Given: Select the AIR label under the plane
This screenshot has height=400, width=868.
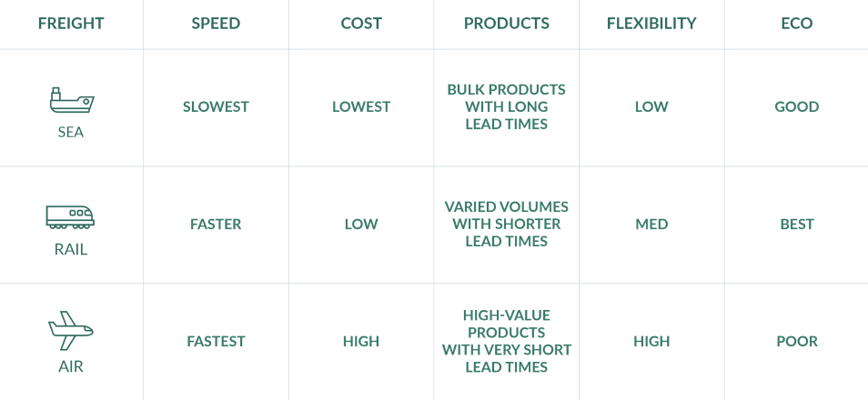Looking at the screenshot, I should (x=71, y=366).
